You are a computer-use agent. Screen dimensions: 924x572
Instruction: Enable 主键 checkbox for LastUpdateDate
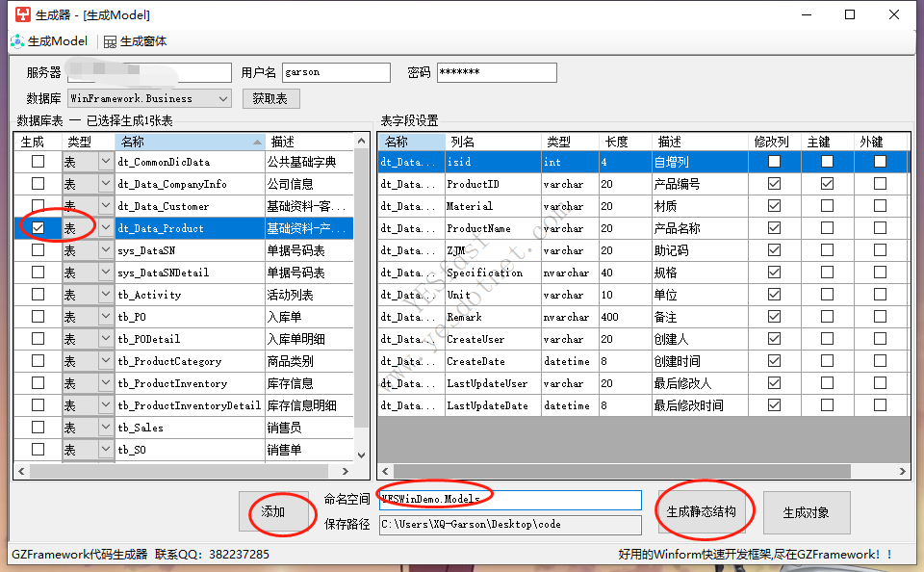tap(828, 405)
